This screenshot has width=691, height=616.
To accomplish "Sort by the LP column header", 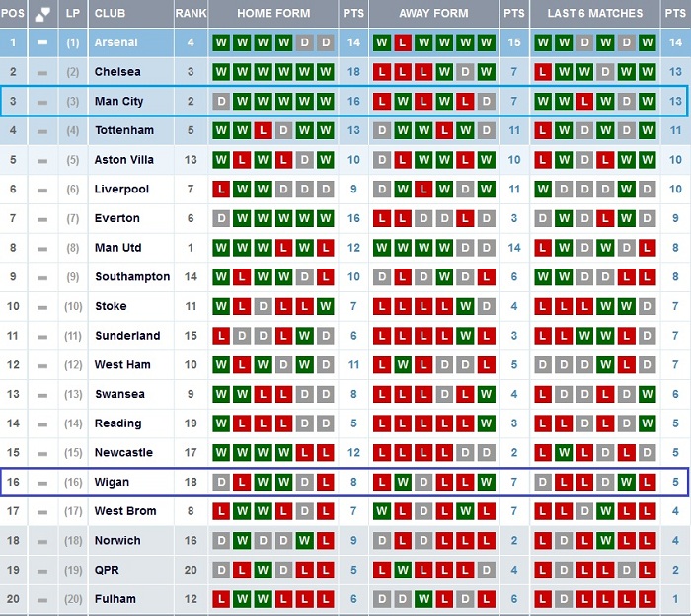I will (x=73, y=14).
